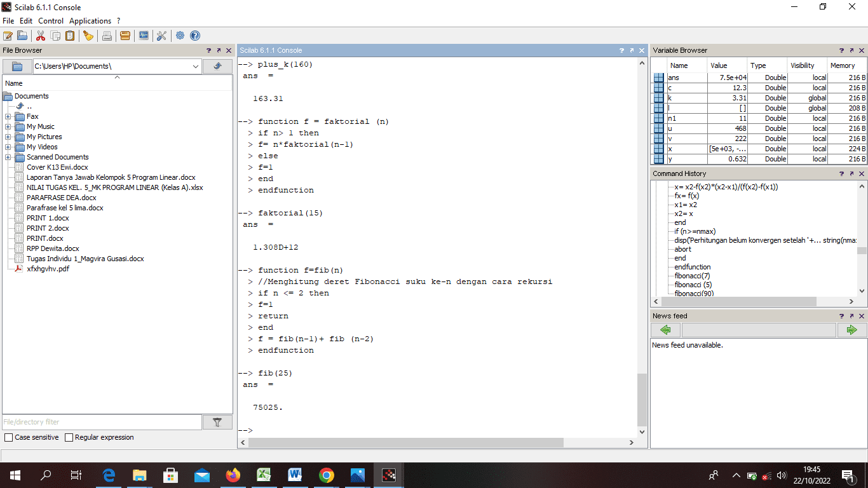Open help for Variable Browser panel
The width and height of the screenshot is (868, 488).
click(841, 50)
